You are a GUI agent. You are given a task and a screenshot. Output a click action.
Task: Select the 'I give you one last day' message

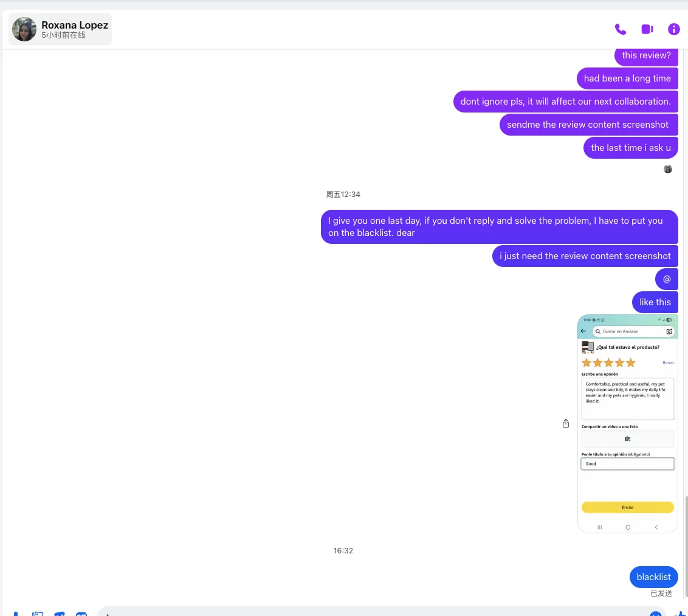[x=500, y=227]
